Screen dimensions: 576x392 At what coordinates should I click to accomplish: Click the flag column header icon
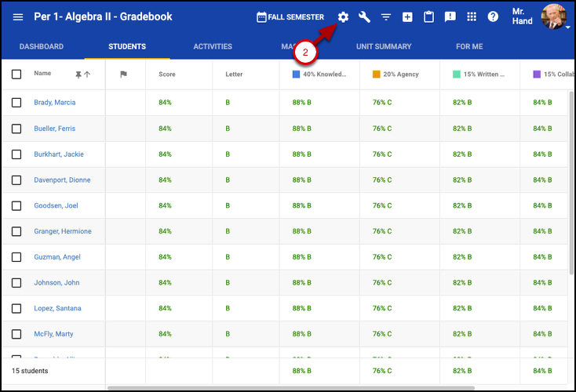[x=123, y=74]
